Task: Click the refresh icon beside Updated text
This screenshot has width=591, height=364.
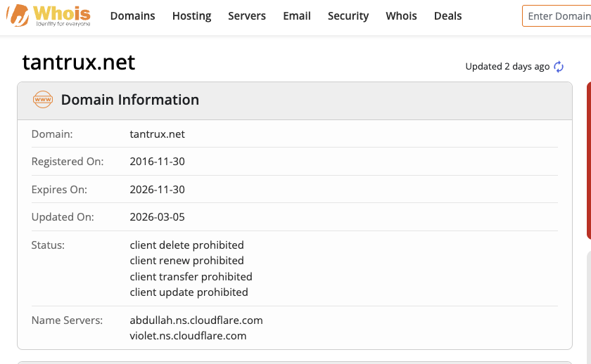Action: (559, 67)
